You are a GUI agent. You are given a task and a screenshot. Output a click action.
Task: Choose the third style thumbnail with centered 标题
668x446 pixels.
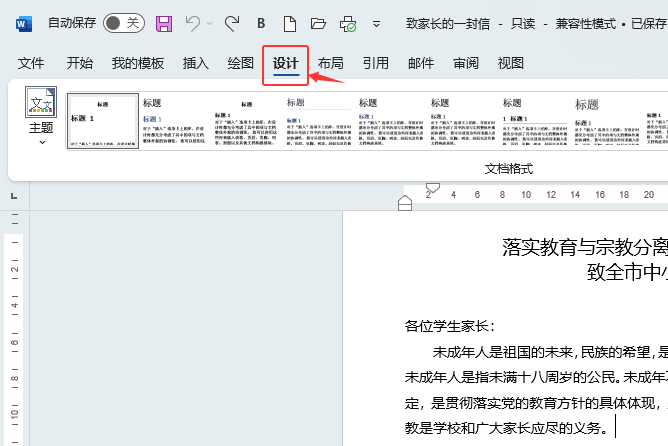pyautogui.click(x=246, y=121)
